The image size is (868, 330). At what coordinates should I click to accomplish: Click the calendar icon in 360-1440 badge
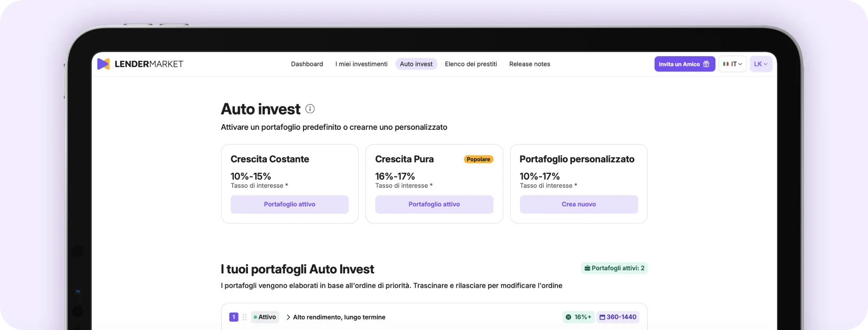[x=602, y=317]
